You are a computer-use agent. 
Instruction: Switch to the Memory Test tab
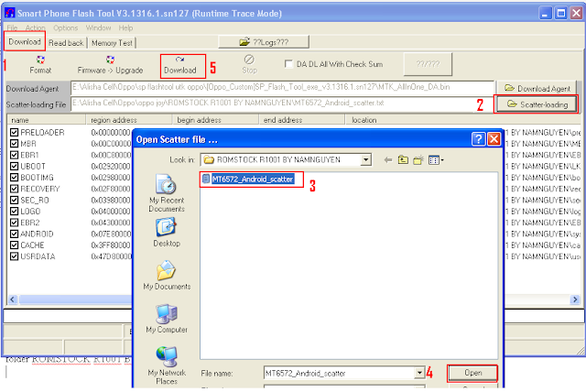coord(112,43)
